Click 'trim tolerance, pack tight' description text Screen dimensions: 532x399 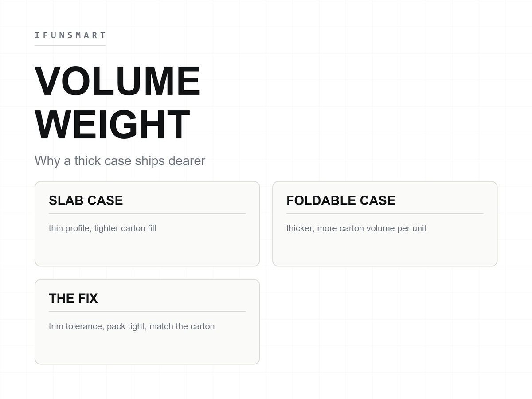(x=132, y=326)
